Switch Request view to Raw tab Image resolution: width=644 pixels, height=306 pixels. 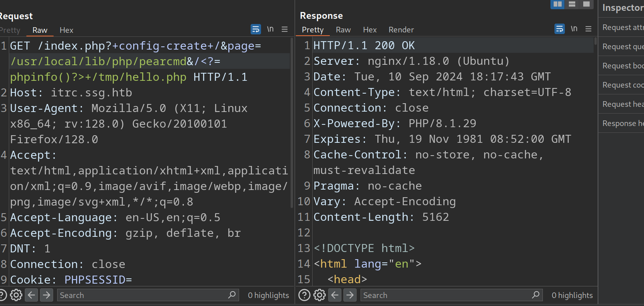(40, 30)
